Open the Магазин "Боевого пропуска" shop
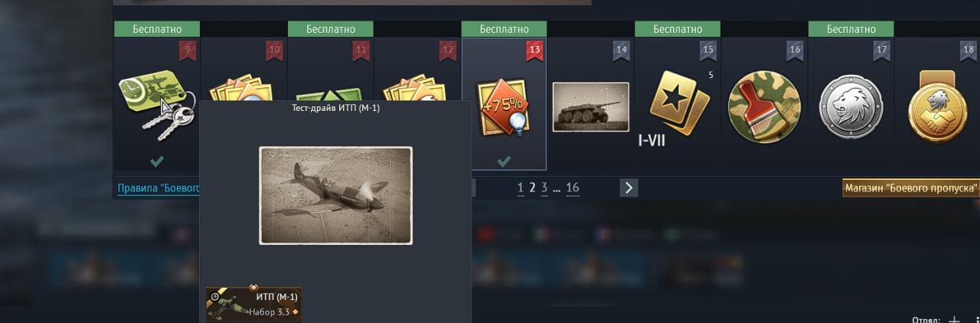980x323 pixels. pyautogui.click(x=911, y=188)
